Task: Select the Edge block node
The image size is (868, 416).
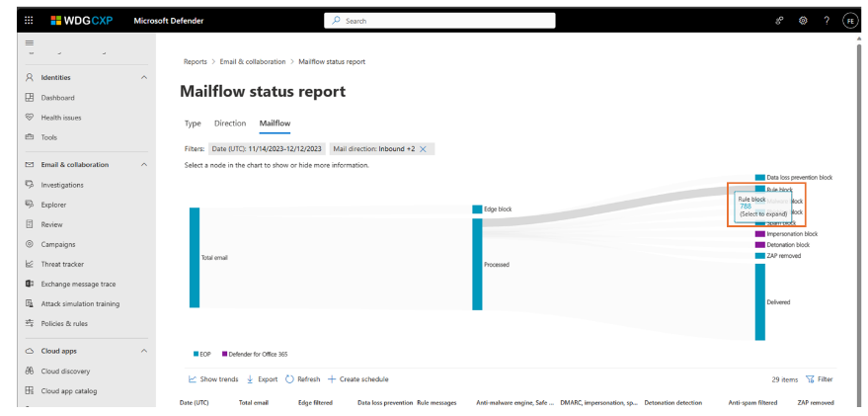Action: [477, 209]
